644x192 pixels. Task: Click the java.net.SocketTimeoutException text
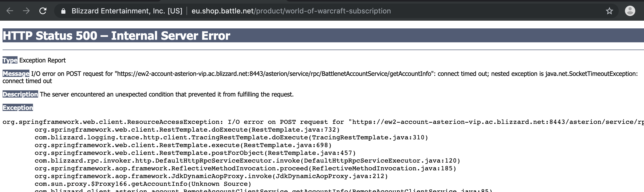591,74
